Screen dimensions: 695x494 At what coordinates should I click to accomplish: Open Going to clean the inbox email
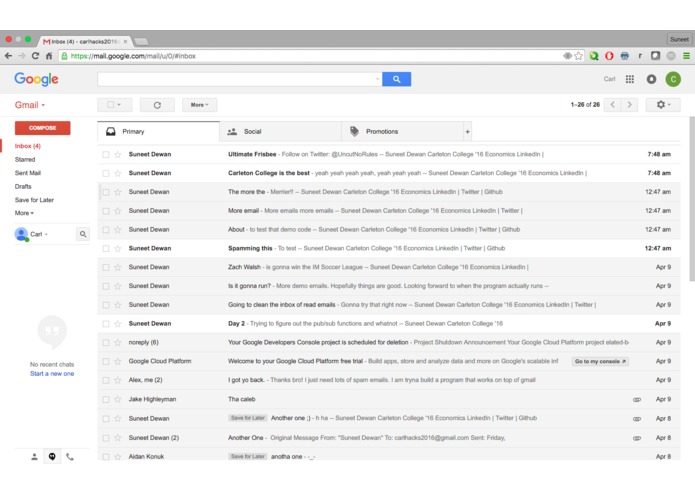click(389, 305)
